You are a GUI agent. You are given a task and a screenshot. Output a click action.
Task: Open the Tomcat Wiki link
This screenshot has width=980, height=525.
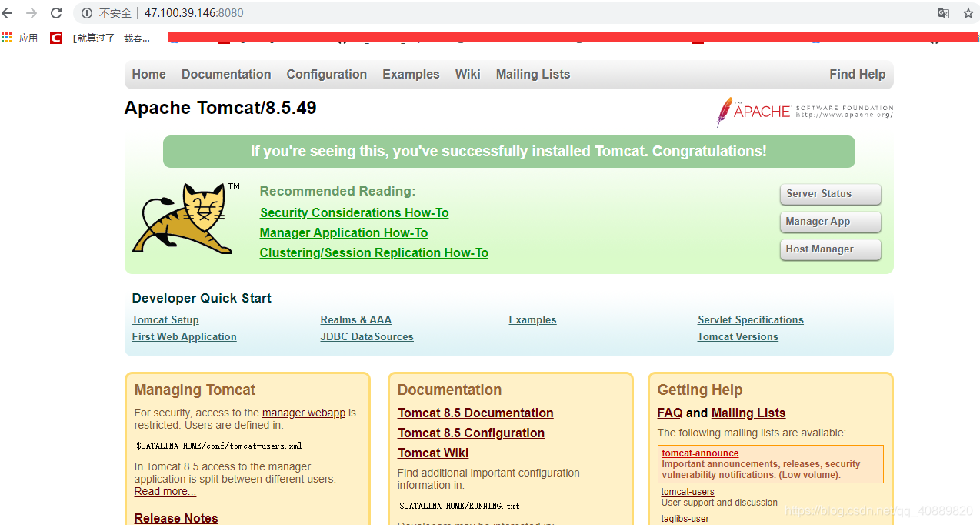point(433,453)
